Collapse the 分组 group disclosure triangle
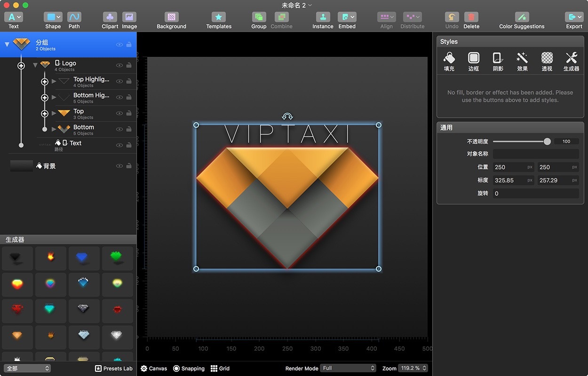Image resolution: width=588 pixels, height=376 pixels. click(7, 45)
